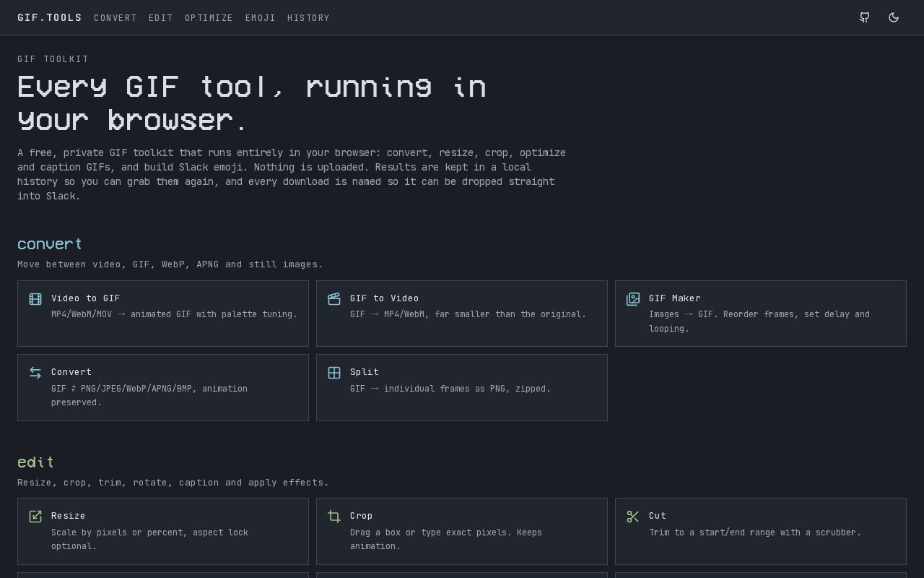This screenshot has width=924, height=578.
Task: Click 'GIF ⇄ PNG/JPEG/WebP/APNG/BMP' description
Action: point(149,395)
